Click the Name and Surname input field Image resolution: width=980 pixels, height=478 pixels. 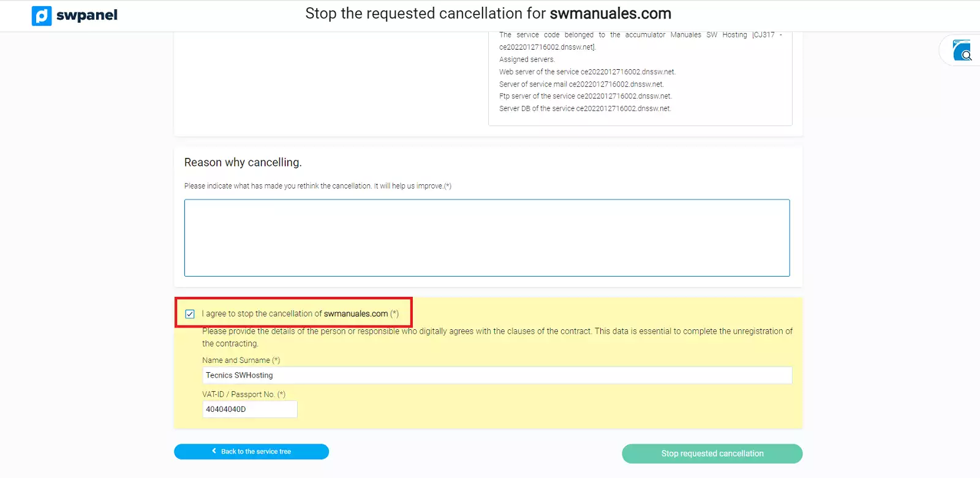pos(497,375)
